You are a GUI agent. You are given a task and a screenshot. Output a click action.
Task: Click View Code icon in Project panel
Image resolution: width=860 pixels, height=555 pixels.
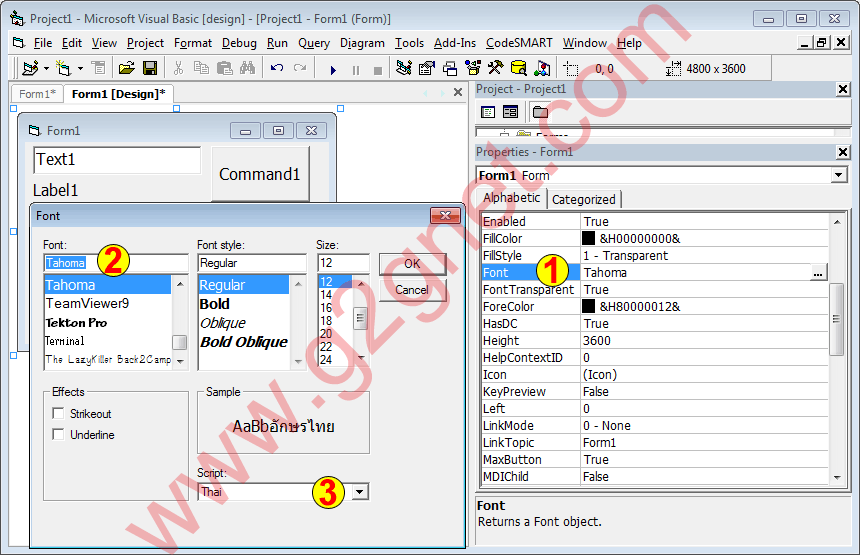[x=488, y=112]
